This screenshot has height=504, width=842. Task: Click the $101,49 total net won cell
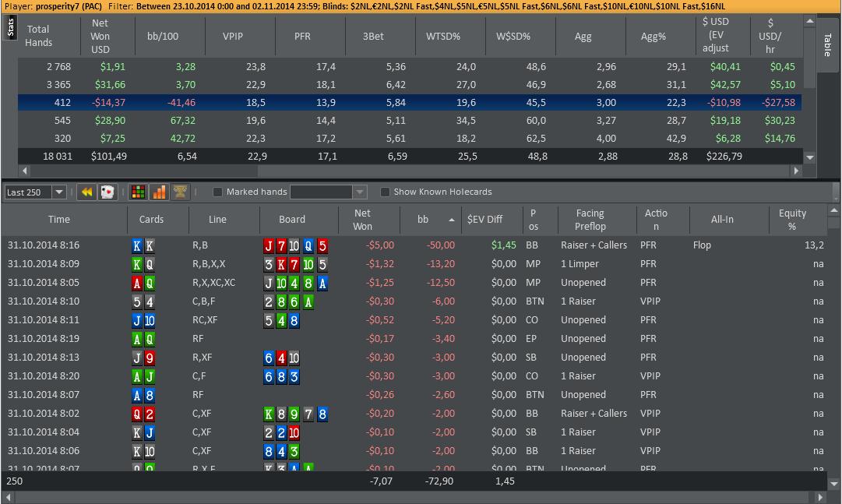point(108,157)
